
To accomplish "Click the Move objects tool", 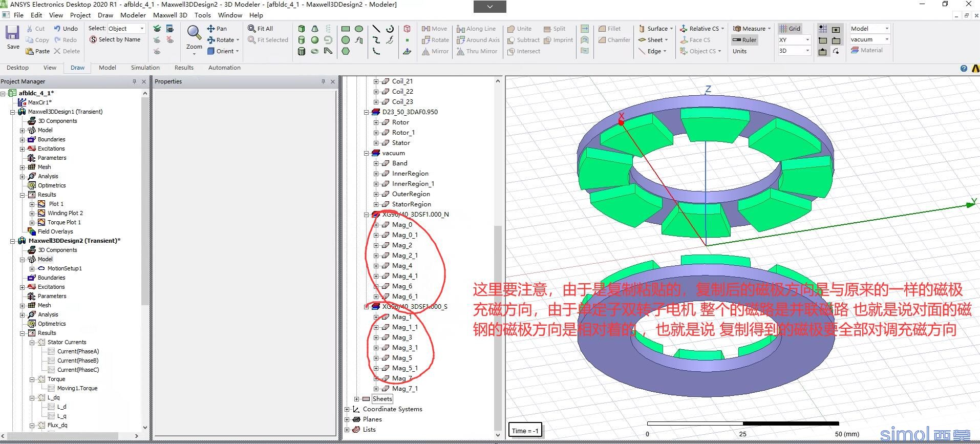I will click(x=434, y=29).
